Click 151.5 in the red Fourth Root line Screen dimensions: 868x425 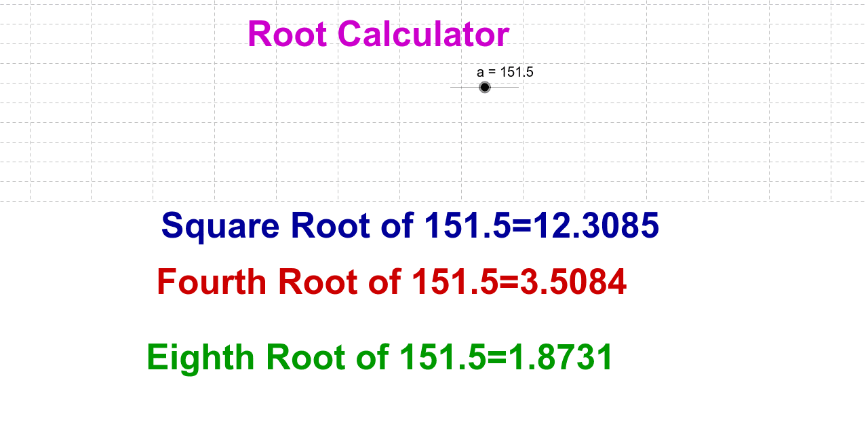[454, 282]
